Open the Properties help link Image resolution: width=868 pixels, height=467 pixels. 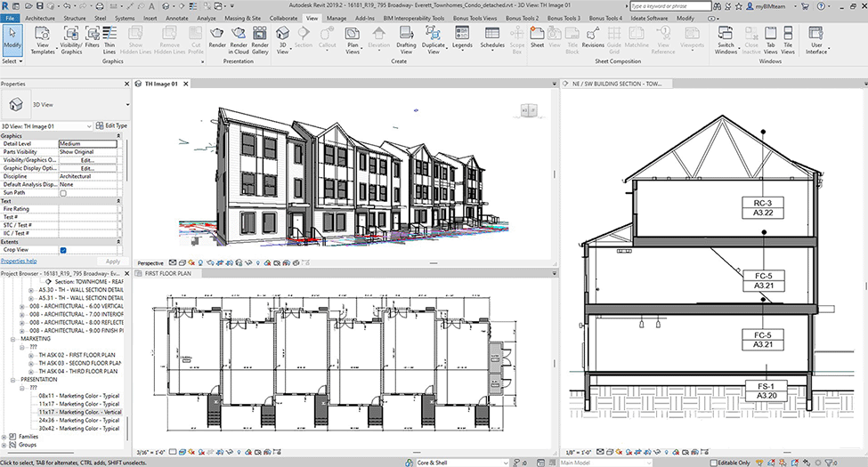19,262
